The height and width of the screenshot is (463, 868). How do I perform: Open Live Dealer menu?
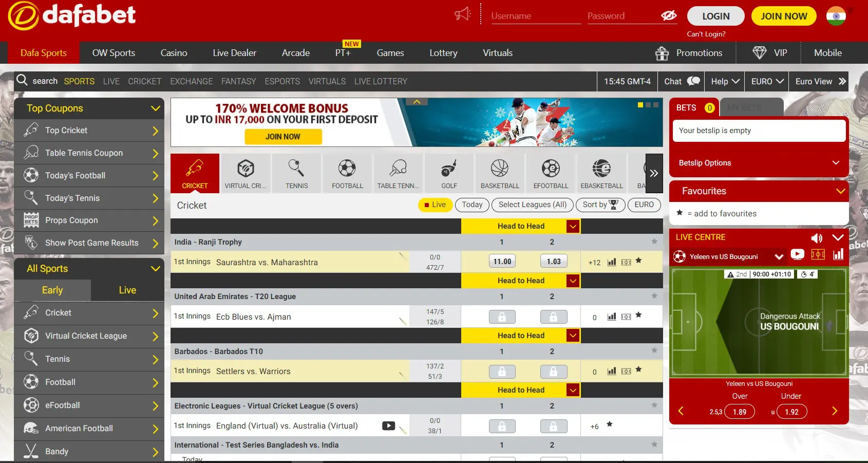point(234,53)
